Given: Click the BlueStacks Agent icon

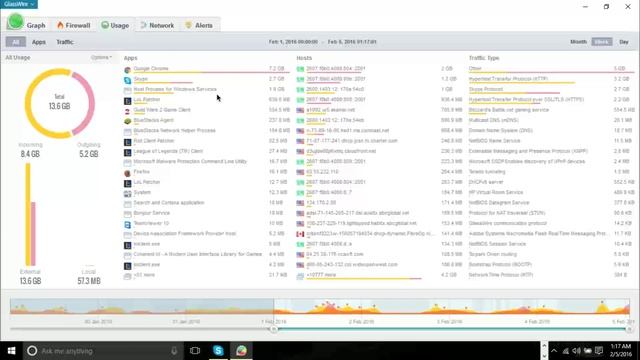Looking at the screenshot, I should (127, 121).
